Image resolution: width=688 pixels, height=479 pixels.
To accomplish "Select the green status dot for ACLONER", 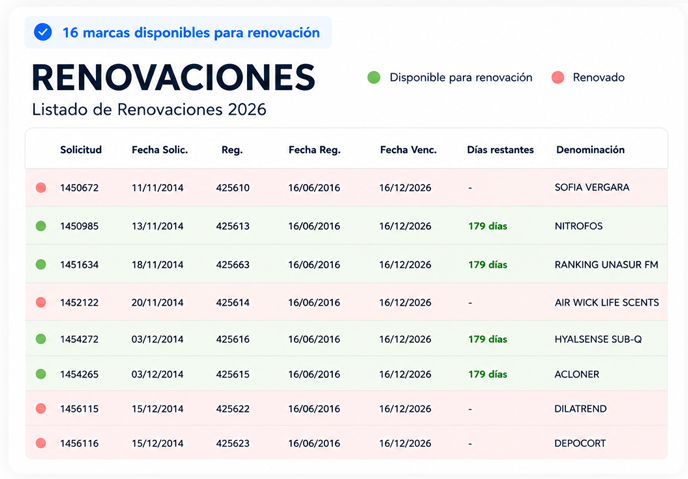I will point(41,374).
